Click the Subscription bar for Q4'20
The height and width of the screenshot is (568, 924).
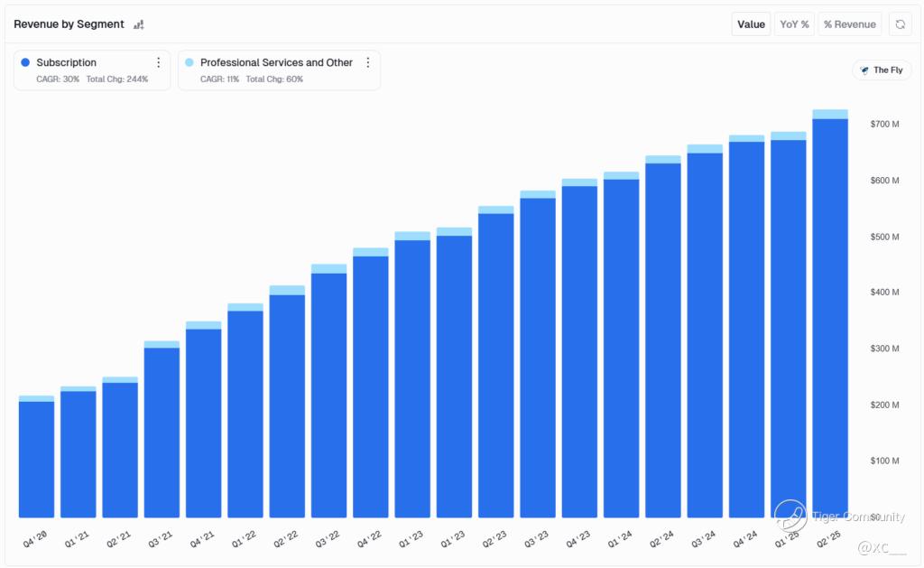pyautogui.click(x=36, y=460)
